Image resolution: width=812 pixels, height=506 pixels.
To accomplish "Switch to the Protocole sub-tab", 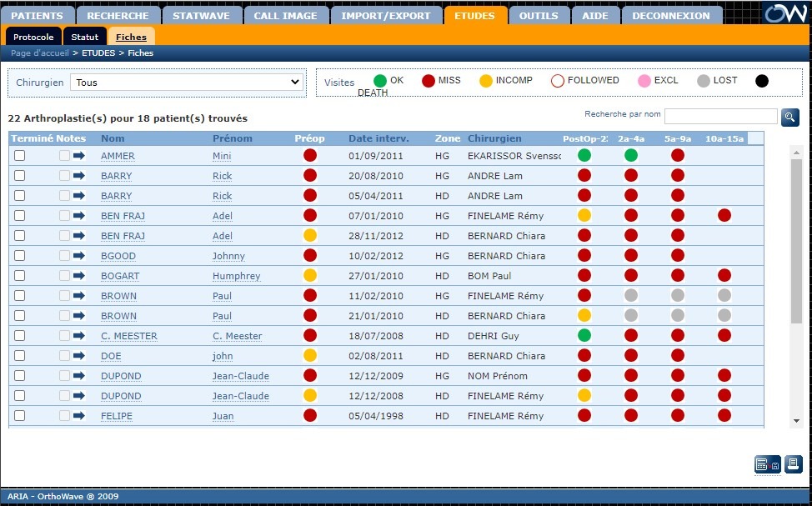I will pyautogui.click(x=33, y=37).
